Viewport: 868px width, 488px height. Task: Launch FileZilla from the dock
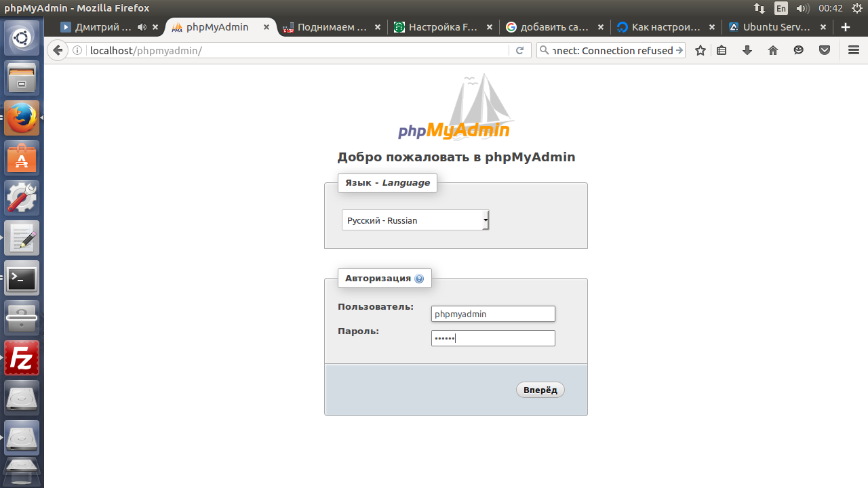coord(22,359)
